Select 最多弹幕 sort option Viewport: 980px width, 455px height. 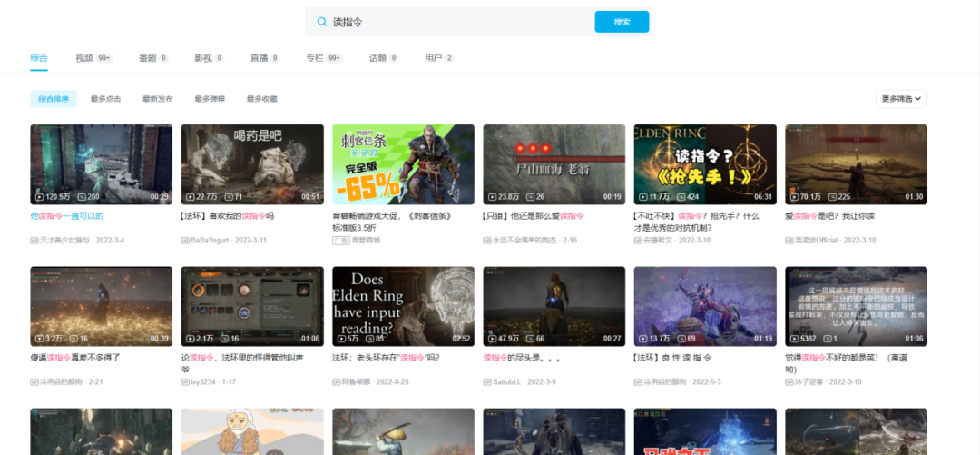(x=209, y=99)
